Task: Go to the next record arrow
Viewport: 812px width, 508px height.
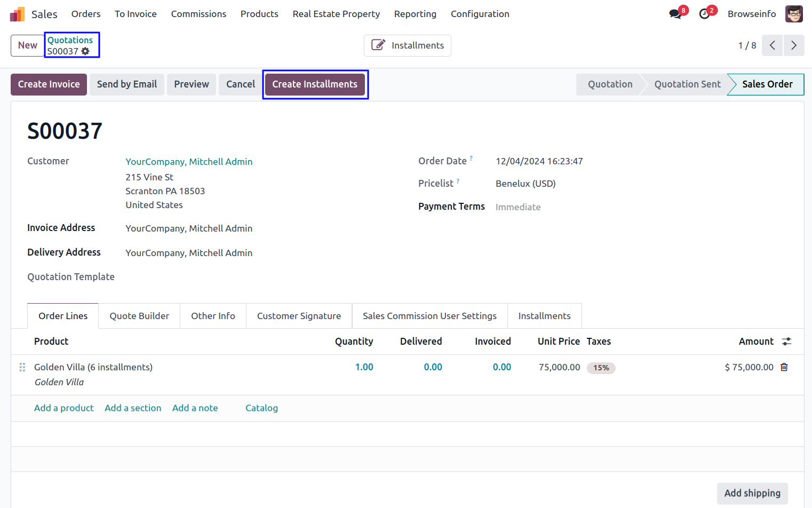Action: click(793, 45)
